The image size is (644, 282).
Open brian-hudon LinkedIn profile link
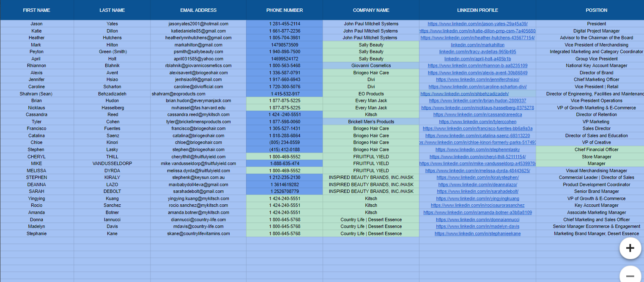[478, 101]
